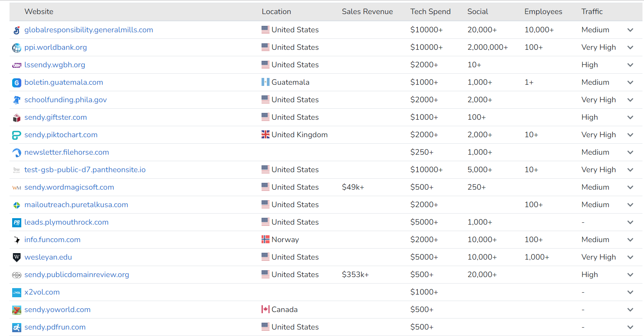Sort by Tech Spend column header
644x336 pixels.
coord(430,12)
